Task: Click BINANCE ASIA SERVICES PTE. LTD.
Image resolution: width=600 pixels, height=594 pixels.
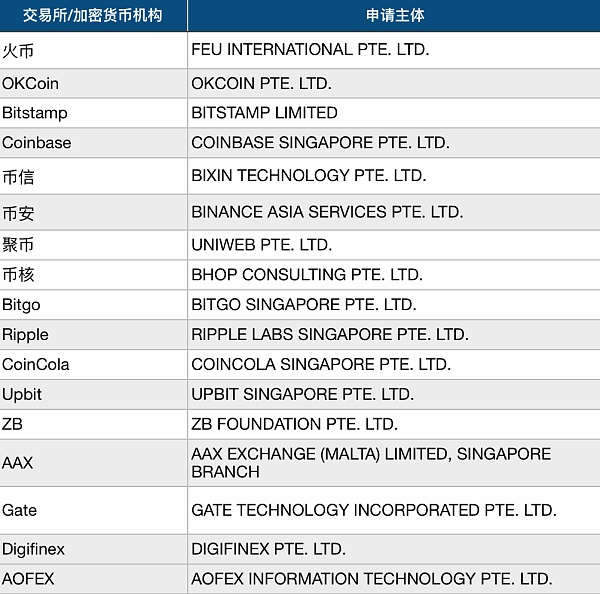Action: click(x=327, y=212)
